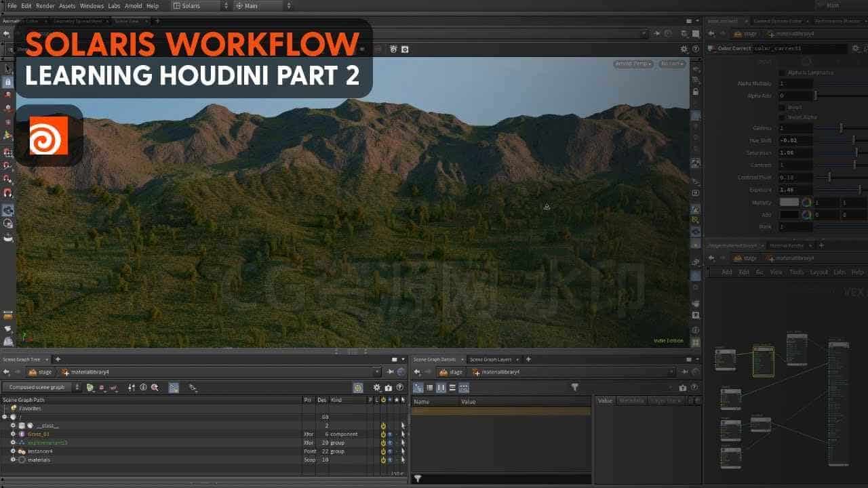868x488 pixels.
Task: Open the Multiply color wheel picker
Action: coord(806,202)
